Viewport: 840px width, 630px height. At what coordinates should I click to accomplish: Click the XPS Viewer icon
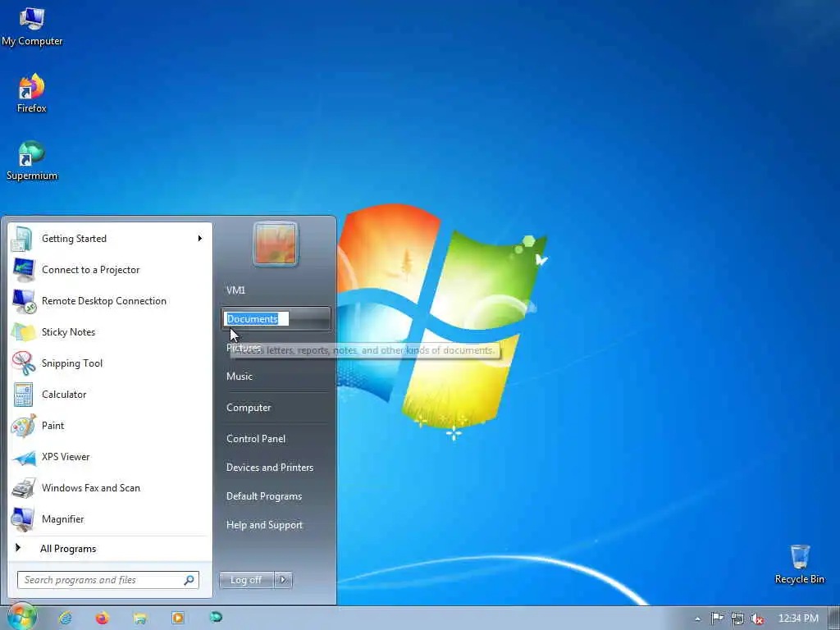tap(23, 457)
